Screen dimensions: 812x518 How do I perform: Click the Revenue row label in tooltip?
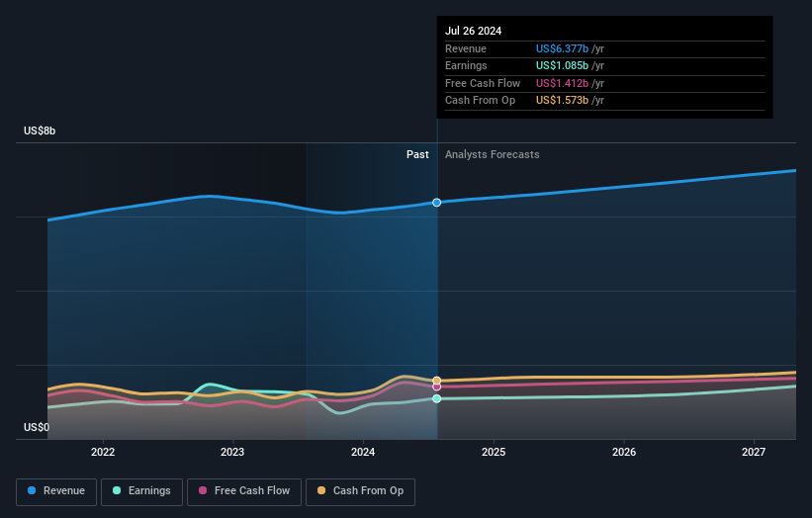point(466,48)
